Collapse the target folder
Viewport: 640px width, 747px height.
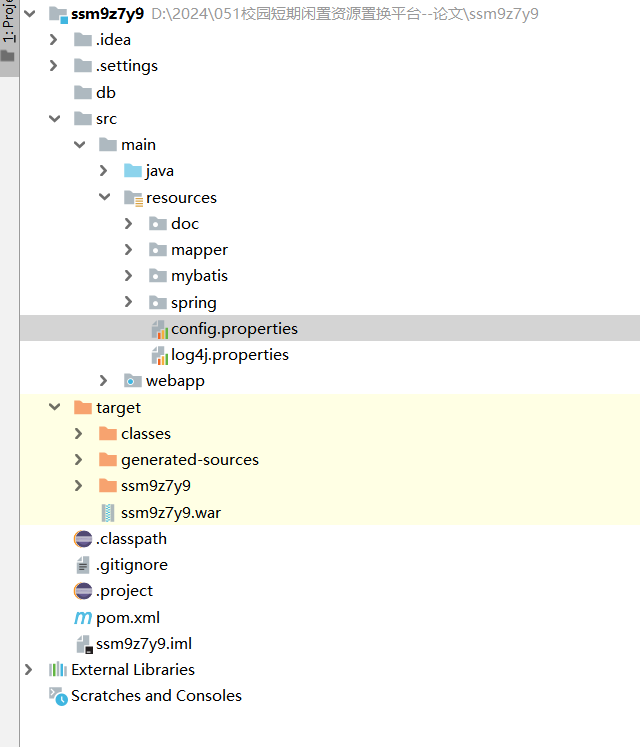pyautogui.click(x=54, y=407)
